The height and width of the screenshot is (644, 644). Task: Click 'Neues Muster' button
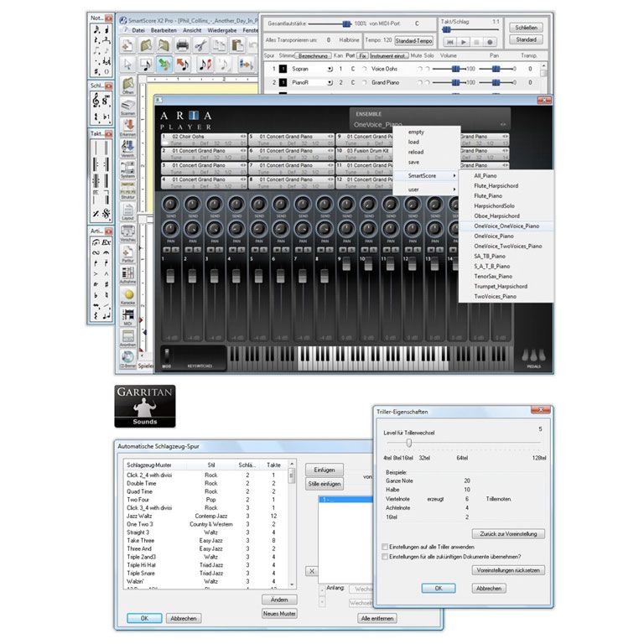(x=279, y=614)
